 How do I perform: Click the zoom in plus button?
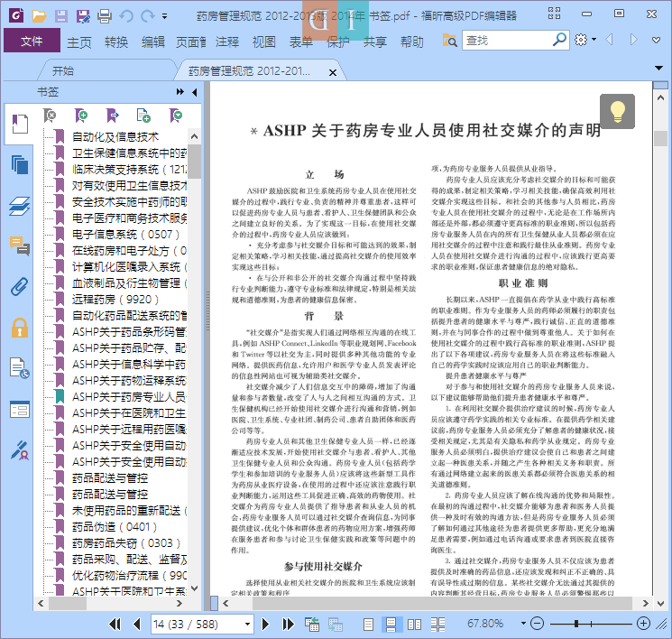(643, 623)
